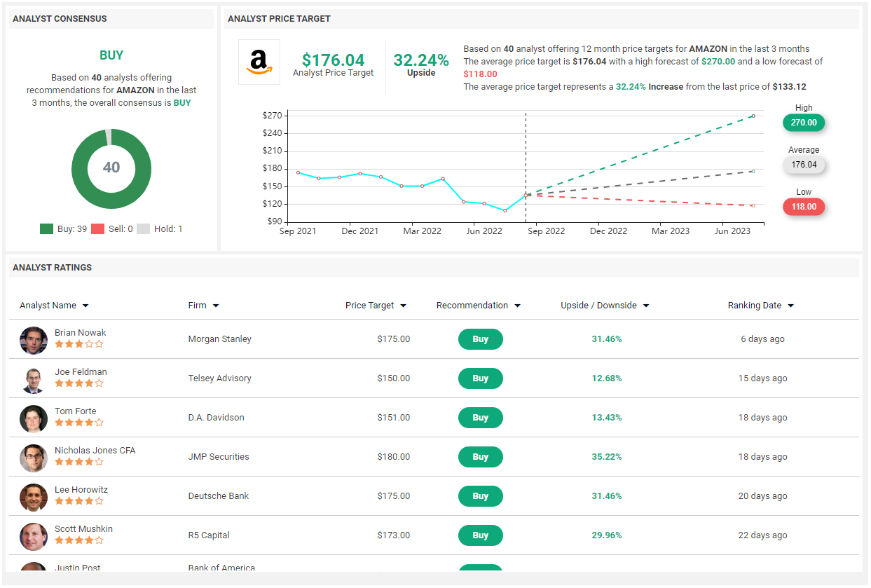871x588 pixels.
Task: Open analyst Joe Feldman's profile name
Action: [x=81, y=372]
